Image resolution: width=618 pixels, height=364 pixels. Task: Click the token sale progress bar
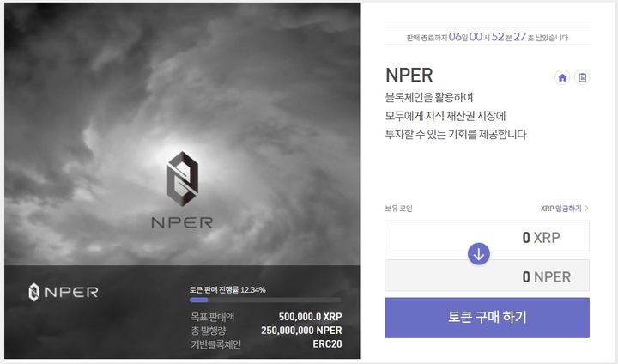(265, 300)
